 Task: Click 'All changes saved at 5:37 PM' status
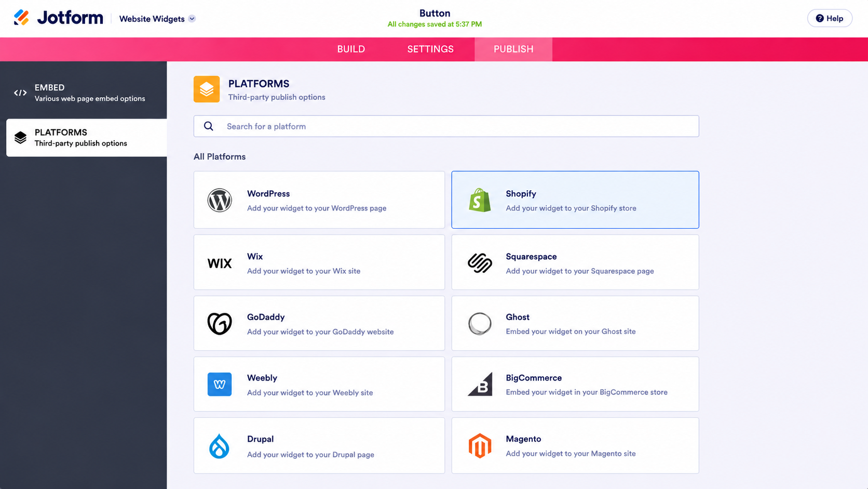(x=435, y=24)
